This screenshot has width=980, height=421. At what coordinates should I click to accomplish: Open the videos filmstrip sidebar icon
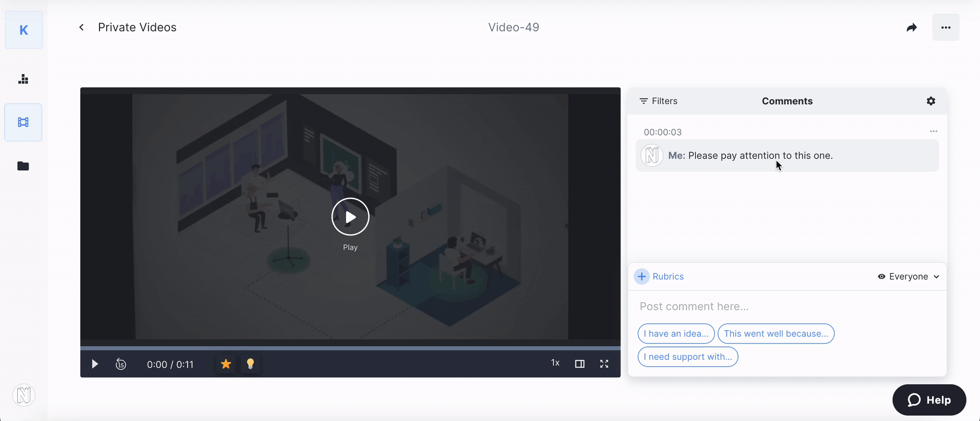23,122
